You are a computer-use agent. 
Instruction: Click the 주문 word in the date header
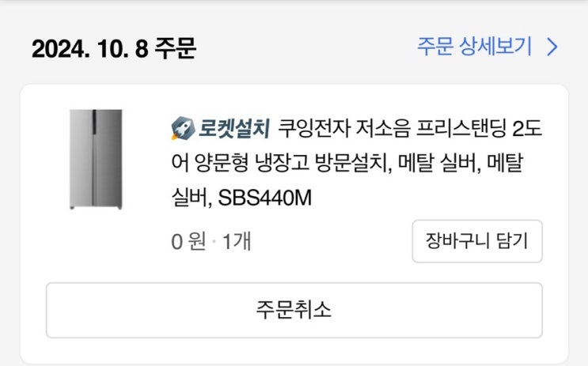tap(175, 49)
